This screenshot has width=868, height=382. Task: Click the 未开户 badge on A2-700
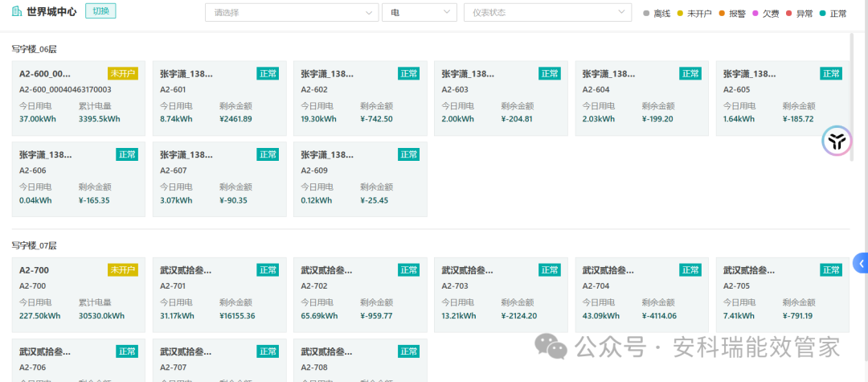[x=123, y=270]
